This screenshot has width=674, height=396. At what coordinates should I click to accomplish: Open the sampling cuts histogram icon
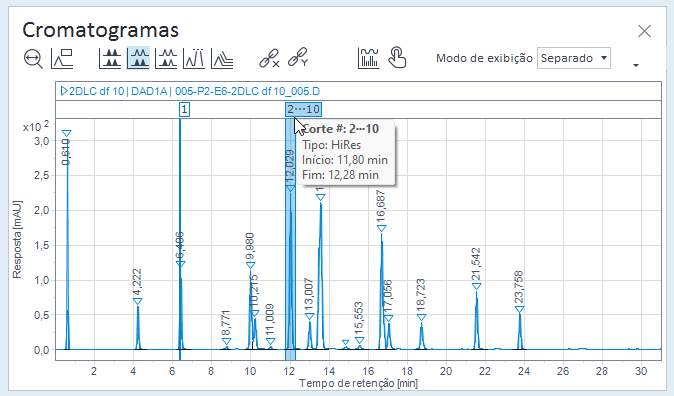368,58
